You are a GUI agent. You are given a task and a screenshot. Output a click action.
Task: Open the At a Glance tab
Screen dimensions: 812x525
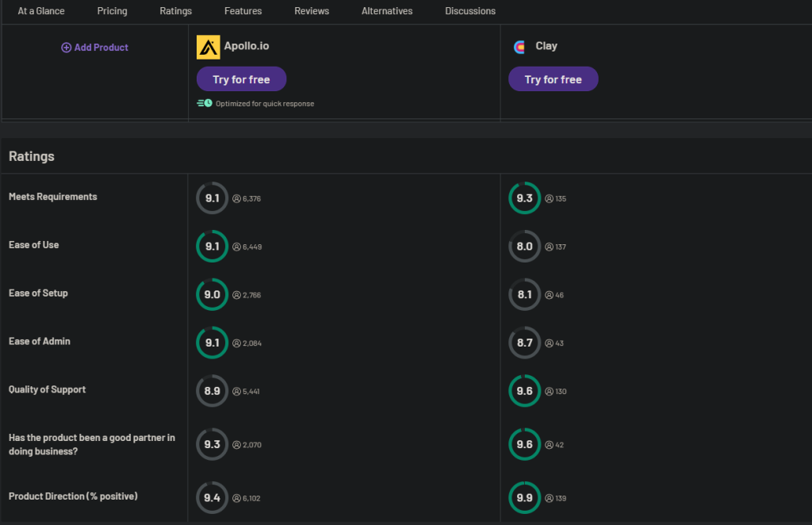pyautogui.click(x=41, y=11)
